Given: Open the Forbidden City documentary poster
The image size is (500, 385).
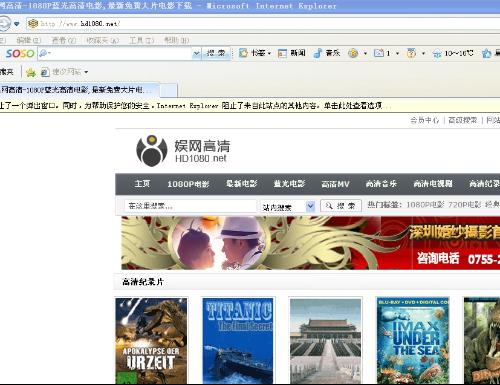Looking at the screenshot, I should click(x=325, y=341).
